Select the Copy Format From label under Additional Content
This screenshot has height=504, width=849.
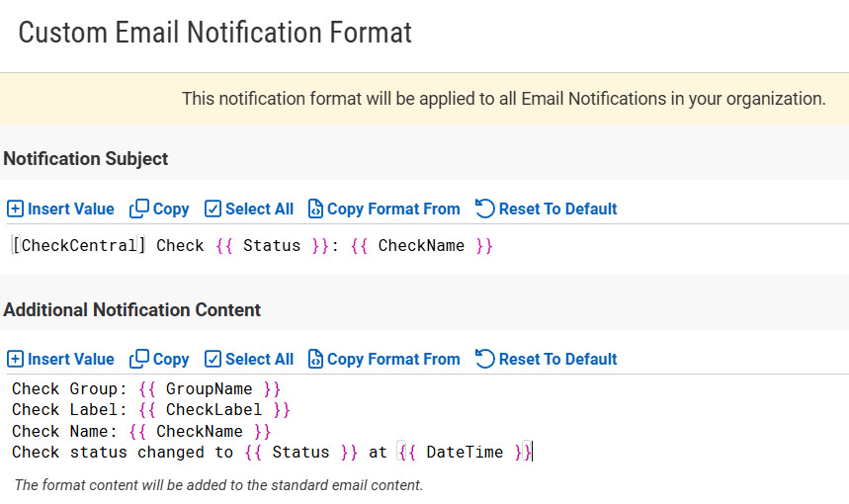click(393, 359)
